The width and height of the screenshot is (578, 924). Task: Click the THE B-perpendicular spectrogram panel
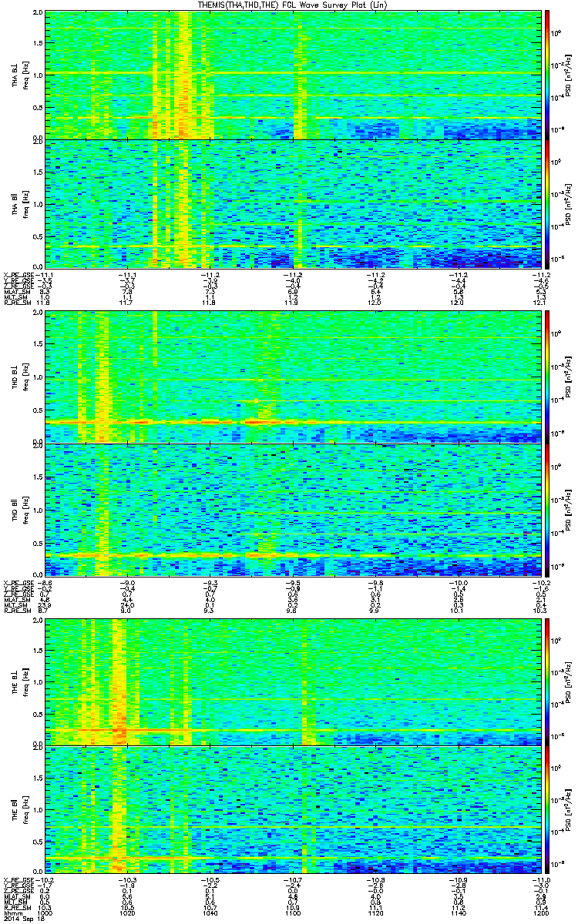293,681
